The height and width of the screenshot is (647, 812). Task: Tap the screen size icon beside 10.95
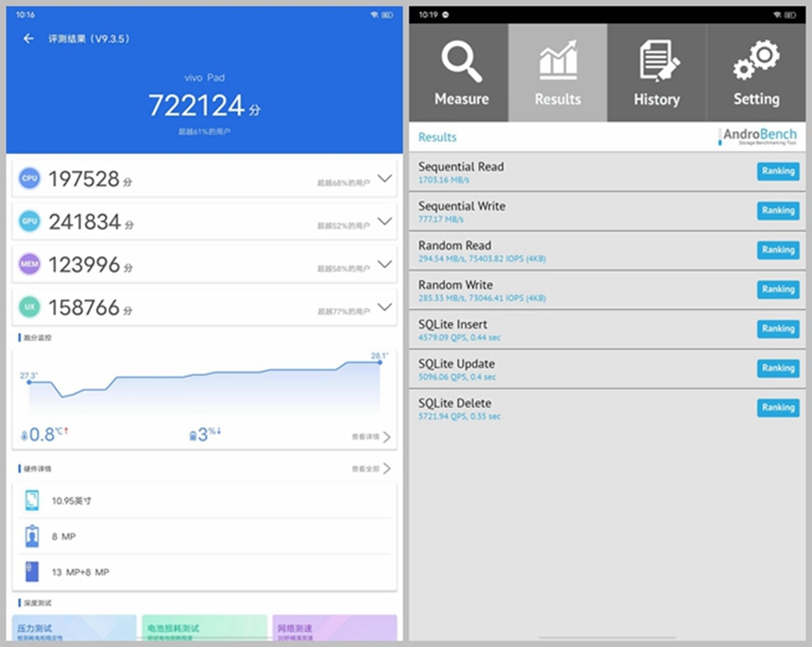(32, 500)
